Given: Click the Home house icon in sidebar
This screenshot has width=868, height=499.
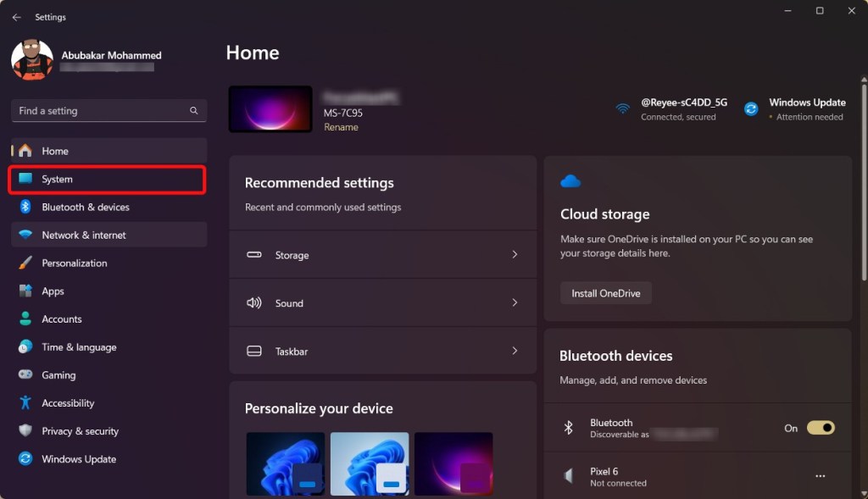Looking at the screenshot, I should pos(25,151).
